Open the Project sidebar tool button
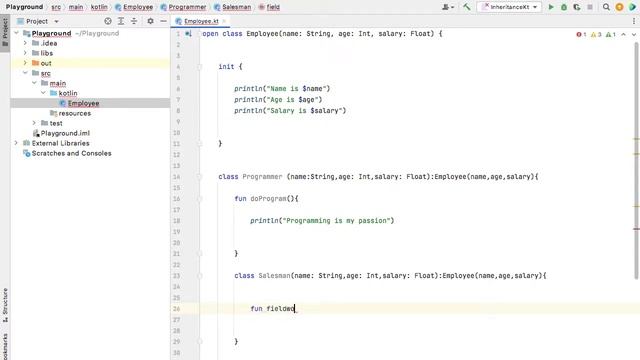The image size is (640, 360). click(x=5, y=33)
